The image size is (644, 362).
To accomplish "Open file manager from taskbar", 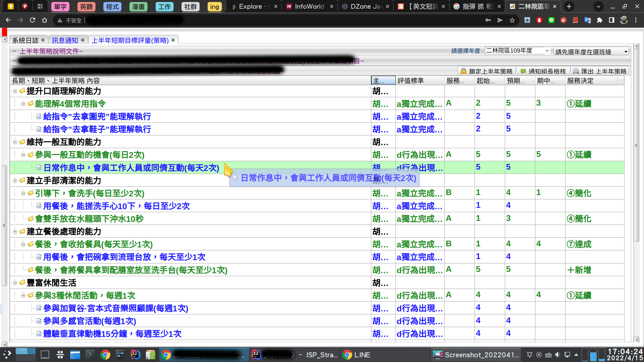I will (x=75, y=355).
